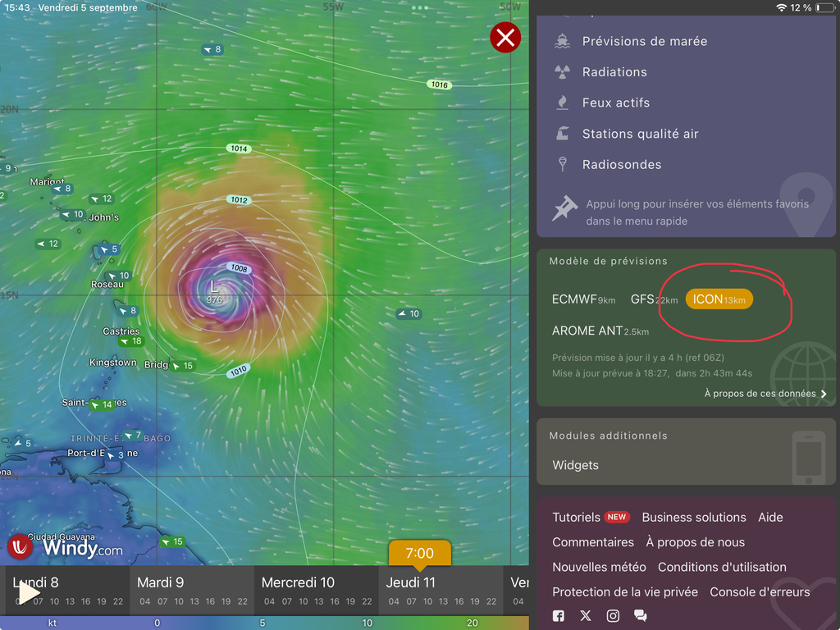The image size is (840, 630).
Task: Tap the Wi-Fi status icon
Action: click(x=781, y=7)
